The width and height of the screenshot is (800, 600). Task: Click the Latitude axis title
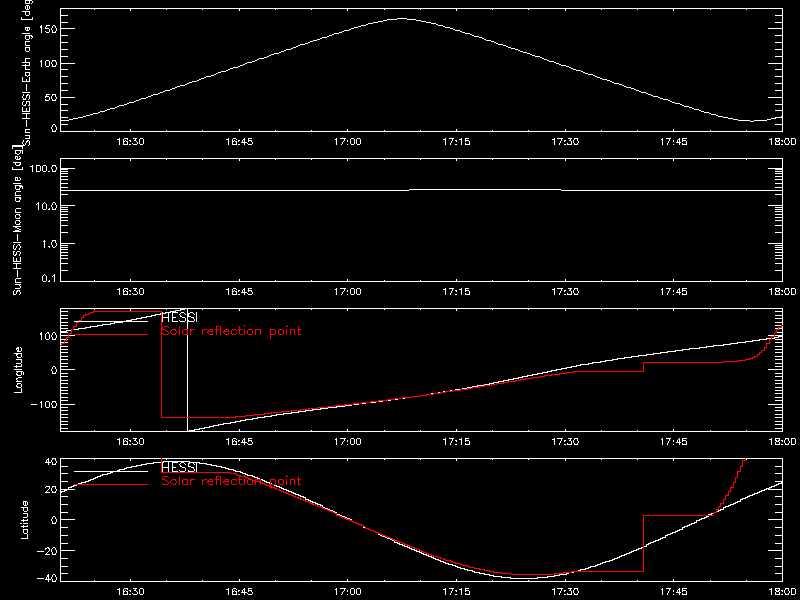pos(23,519)
